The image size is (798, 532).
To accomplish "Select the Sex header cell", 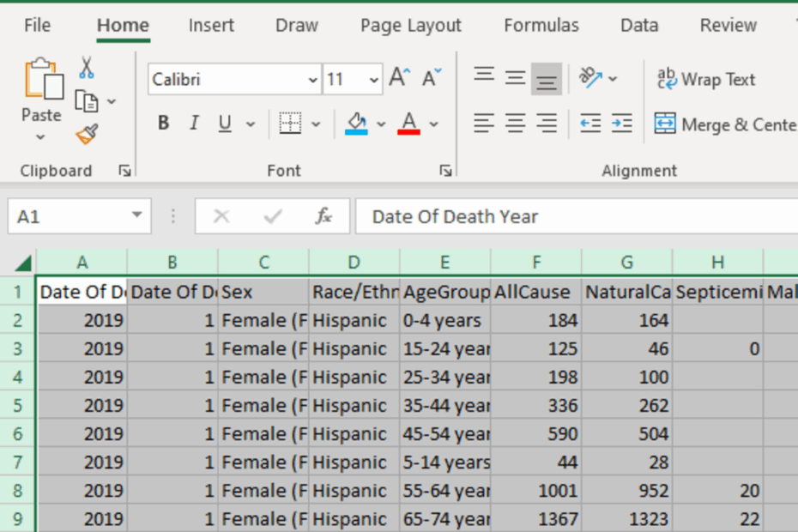I will 263,292.
